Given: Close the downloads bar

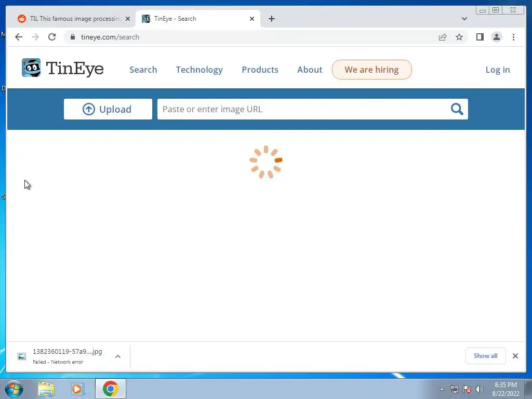Looking at the screenshot, I should 515,355.
